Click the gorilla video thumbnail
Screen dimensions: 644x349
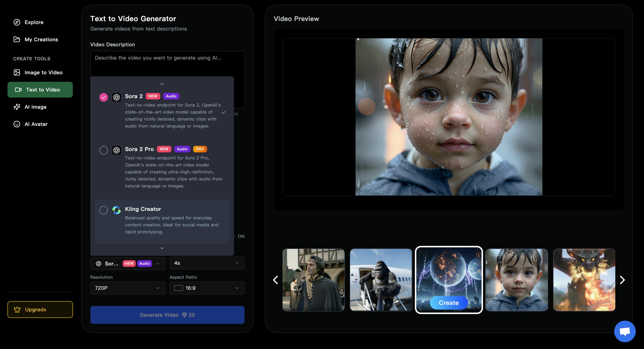point(381,280)
